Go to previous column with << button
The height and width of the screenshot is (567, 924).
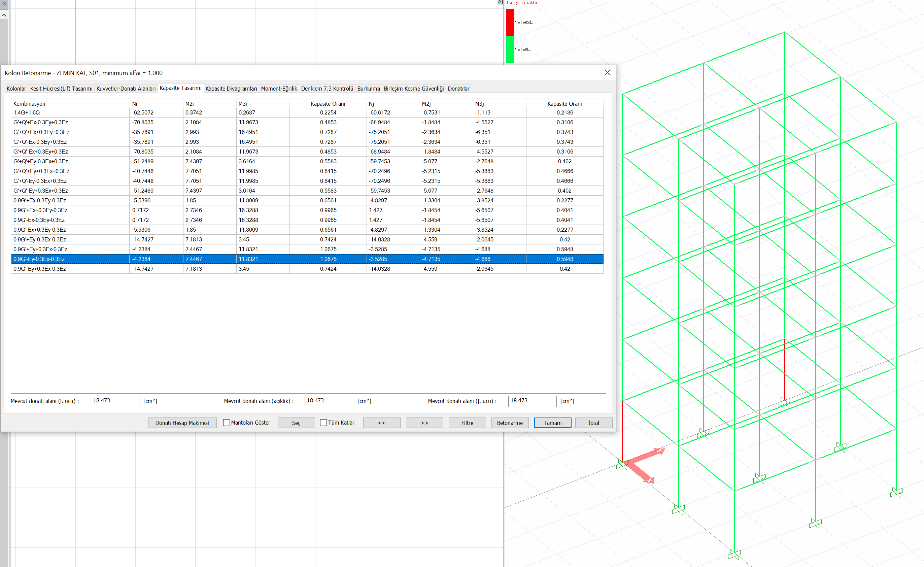(x=381, y=423)
